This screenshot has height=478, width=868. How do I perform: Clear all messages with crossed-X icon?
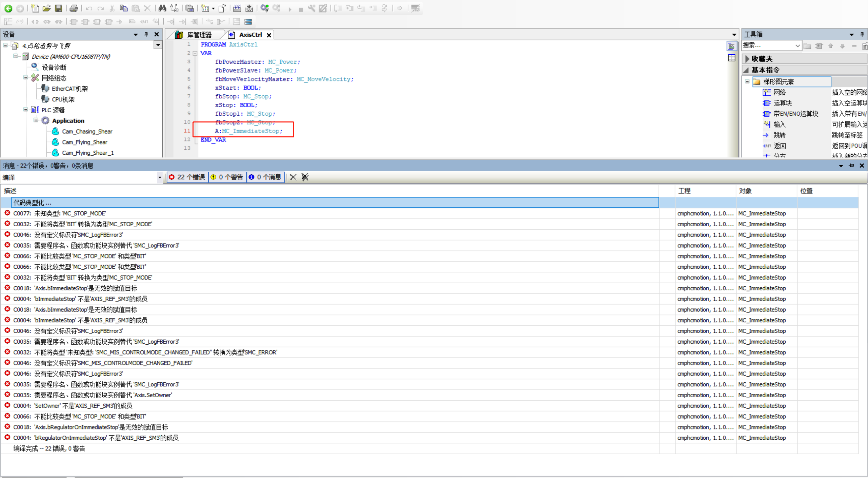pos(305,177)
